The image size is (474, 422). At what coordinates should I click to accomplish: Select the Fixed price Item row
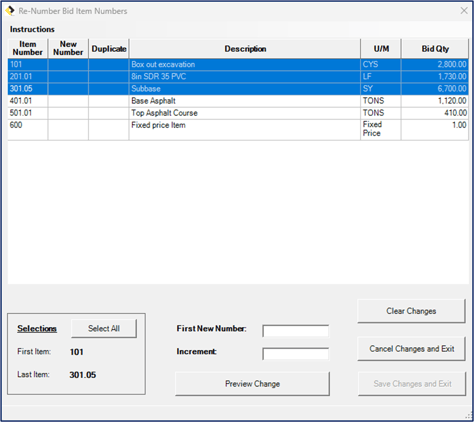click(x=238, y=129)
